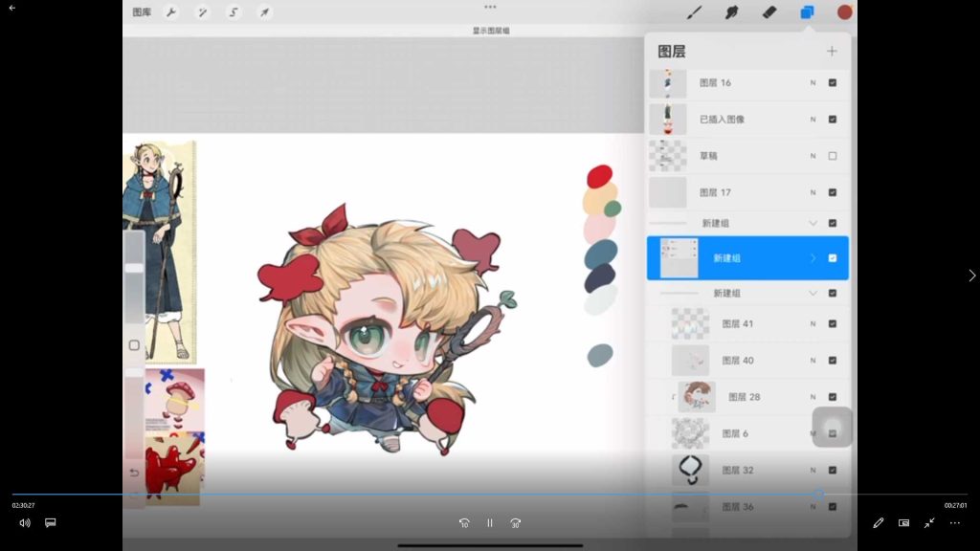Viewport: 980px width, 551px height.
Task: Select the Selection S-shaped tool
Action: (x=234, y=12)
